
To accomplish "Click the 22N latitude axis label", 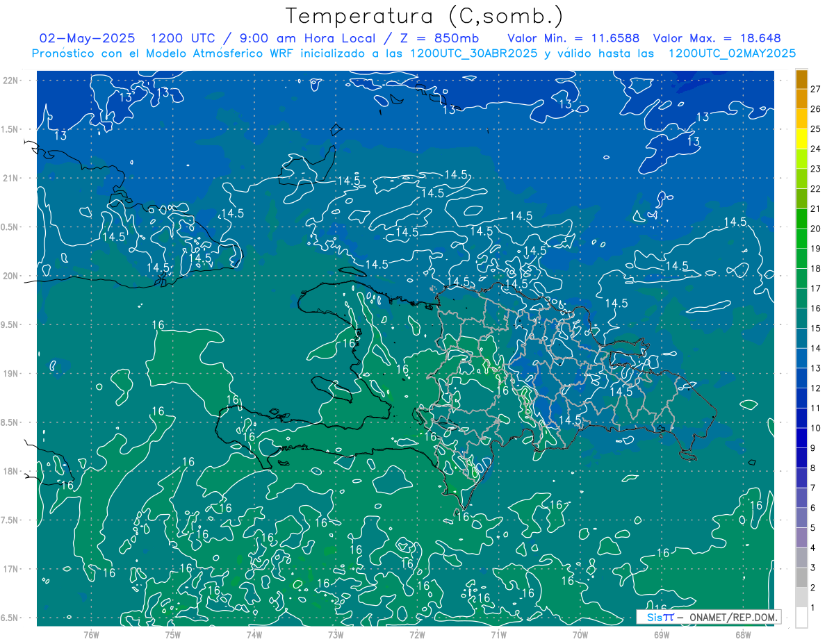I will [x=10, y=81].
